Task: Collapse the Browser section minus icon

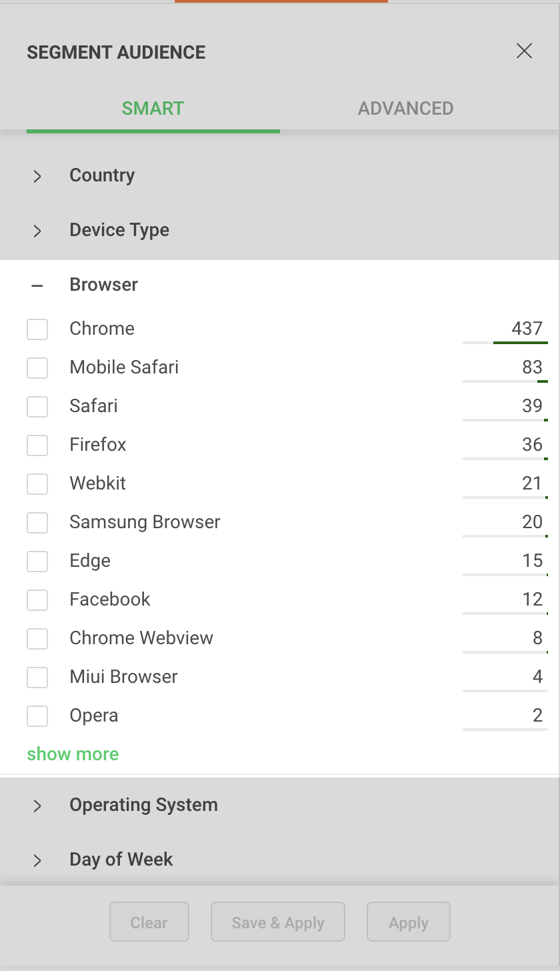Action: tap(37, 285)
